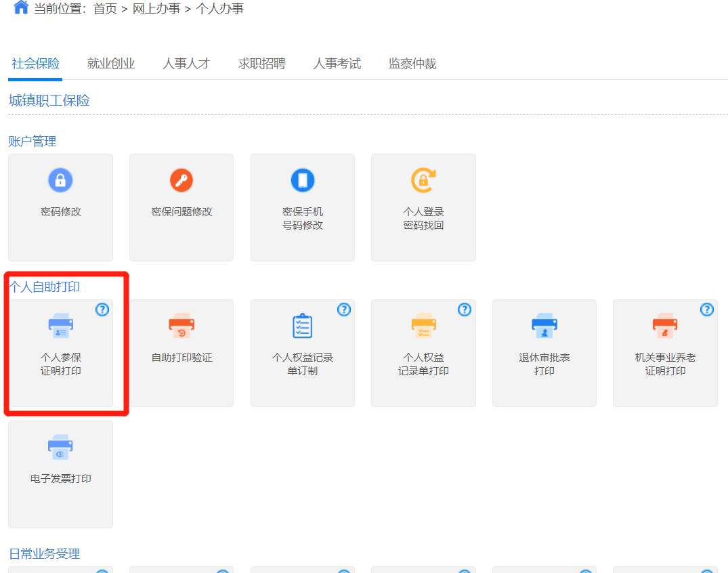Open 个人权益记录单打印 printer icon

point(423,326)
